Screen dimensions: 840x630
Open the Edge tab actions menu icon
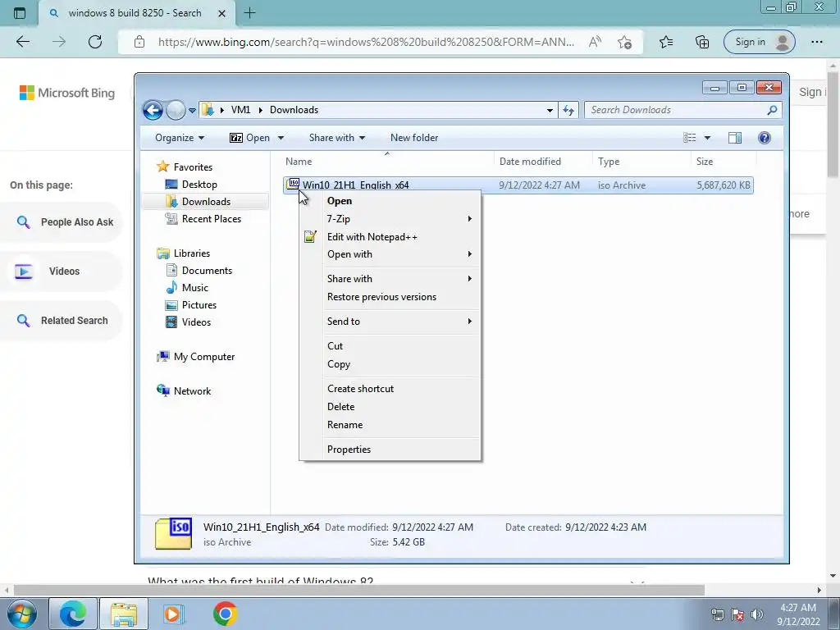(x=20, y=13)
